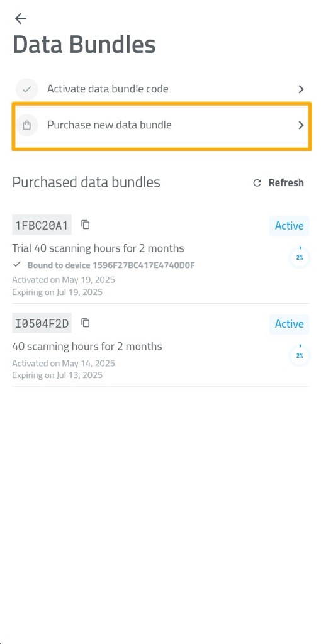Viewport: 321px width, 644px height.
Task: Click usage progress ring of trial bundle
Action: [x=300, y=258]
